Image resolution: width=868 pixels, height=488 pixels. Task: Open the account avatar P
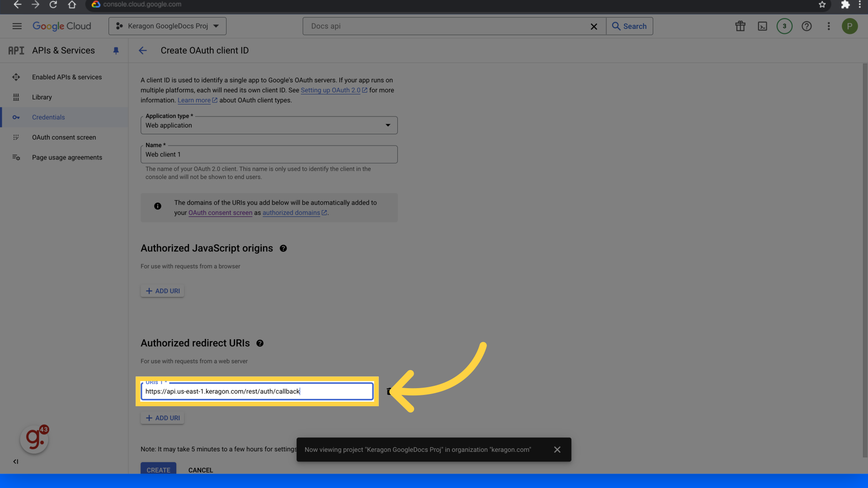tap(849, 26)
